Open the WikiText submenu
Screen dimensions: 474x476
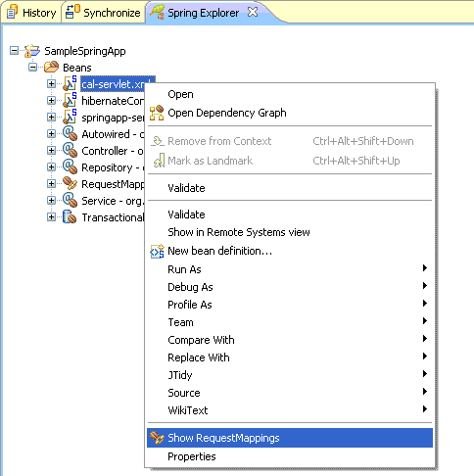click(x=290, y=410)
